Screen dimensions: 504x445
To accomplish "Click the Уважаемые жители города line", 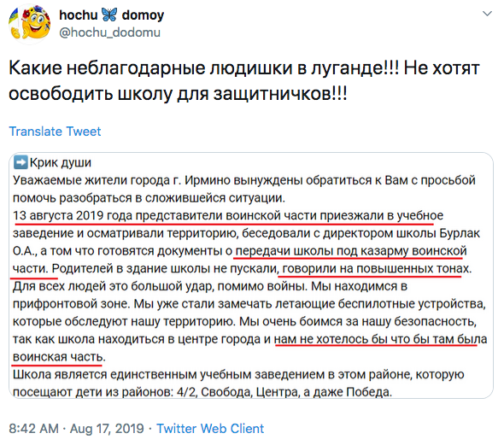I will tap(244, 180).
